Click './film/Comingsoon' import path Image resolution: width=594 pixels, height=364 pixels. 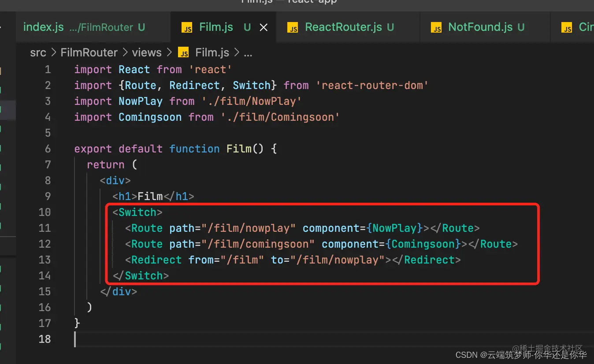(x=280, y=117)
